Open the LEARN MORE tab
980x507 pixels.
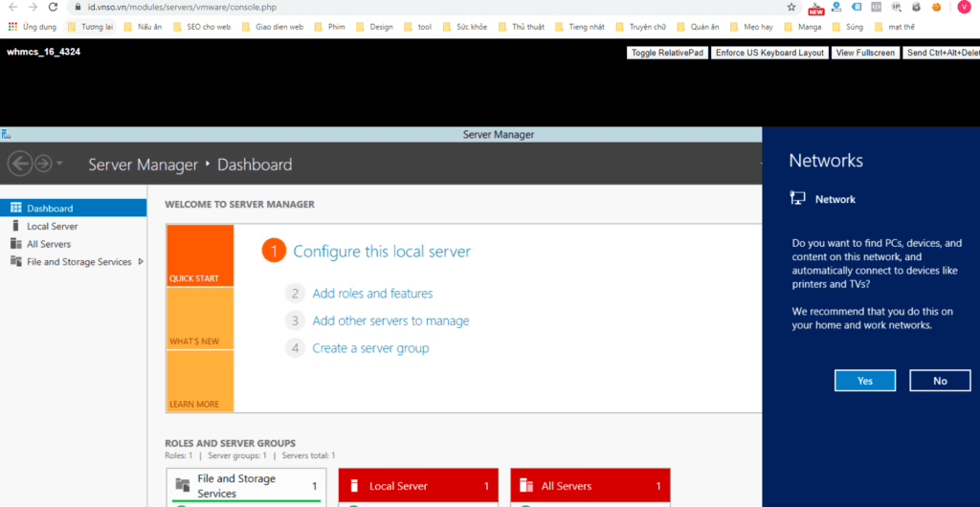[200, 381]
